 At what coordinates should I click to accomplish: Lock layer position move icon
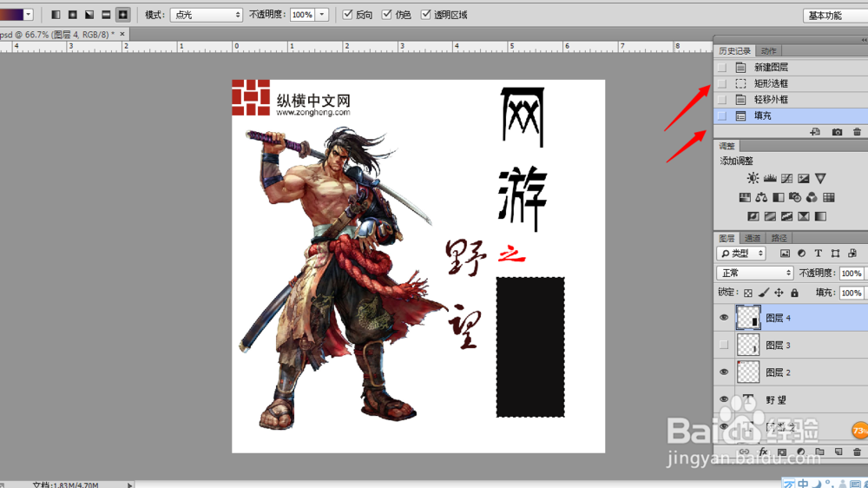(779, 293)
